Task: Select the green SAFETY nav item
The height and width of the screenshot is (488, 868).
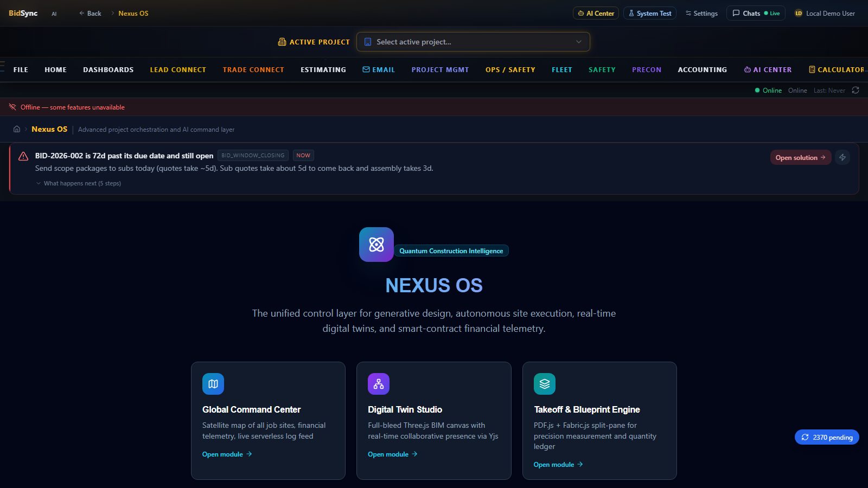Action: coord(602,69)
